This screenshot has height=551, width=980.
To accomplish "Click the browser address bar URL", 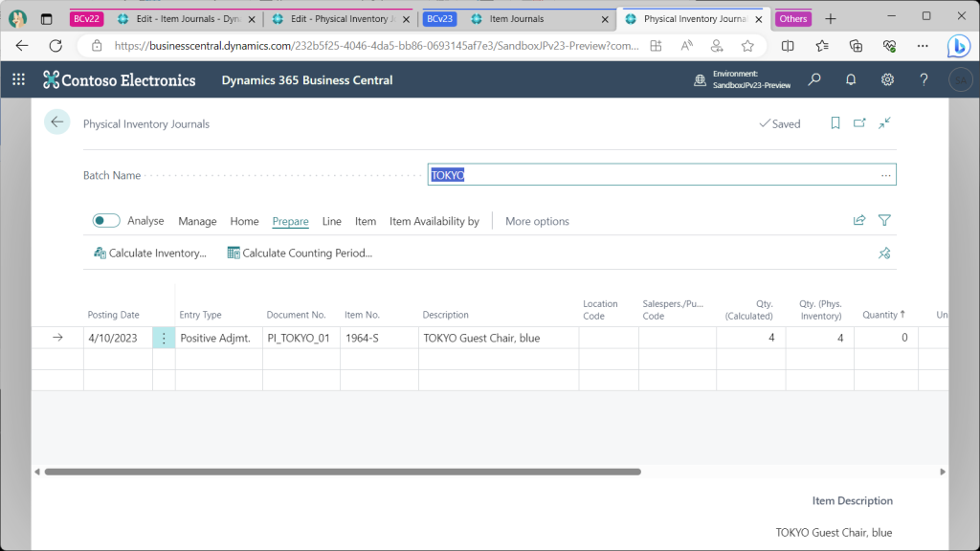I will point(376,46).
